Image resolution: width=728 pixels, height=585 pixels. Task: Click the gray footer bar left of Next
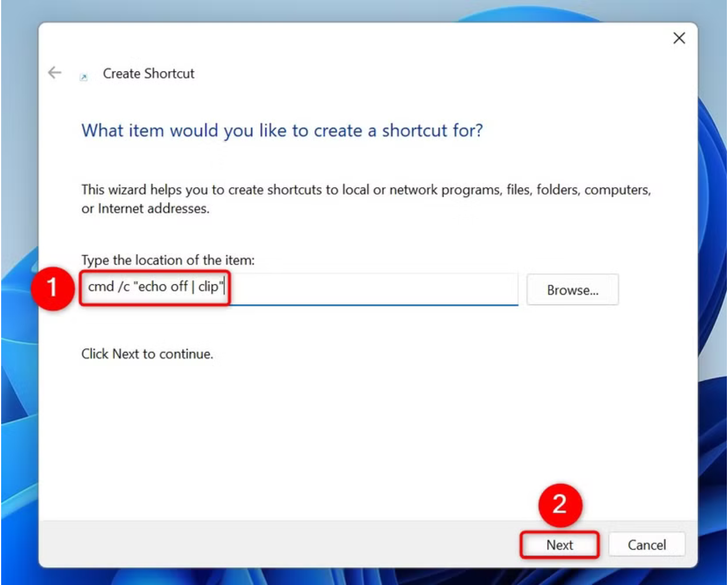tap(271, 545)
